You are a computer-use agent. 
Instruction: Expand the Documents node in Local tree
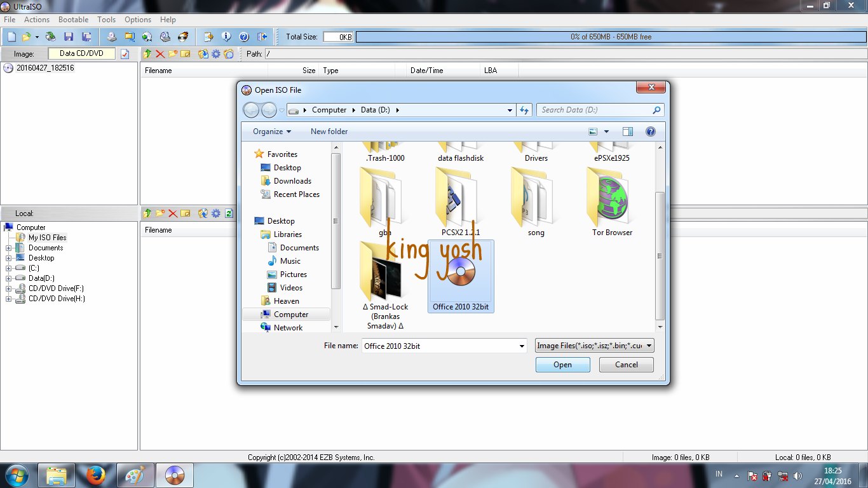click(x=9, y=248)
